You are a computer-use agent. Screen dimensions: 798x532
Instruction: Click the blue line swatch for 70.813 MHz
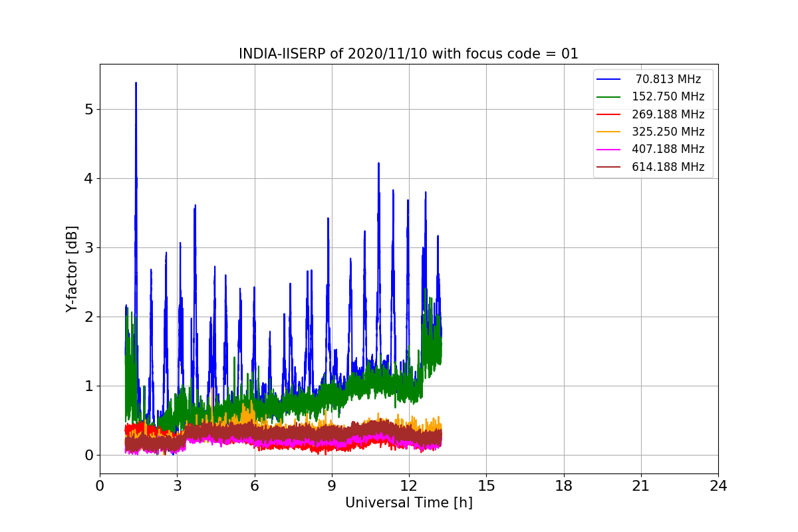(x=608, y=79)
